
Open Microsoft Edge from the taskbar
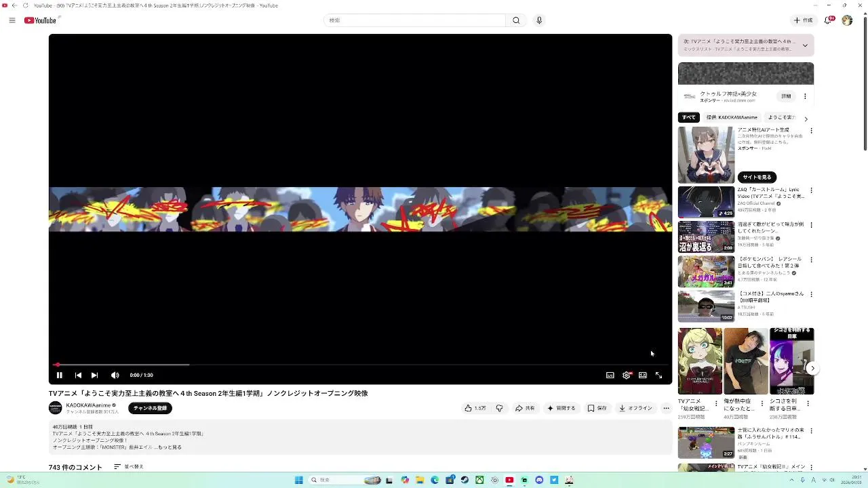pos(435,480)
